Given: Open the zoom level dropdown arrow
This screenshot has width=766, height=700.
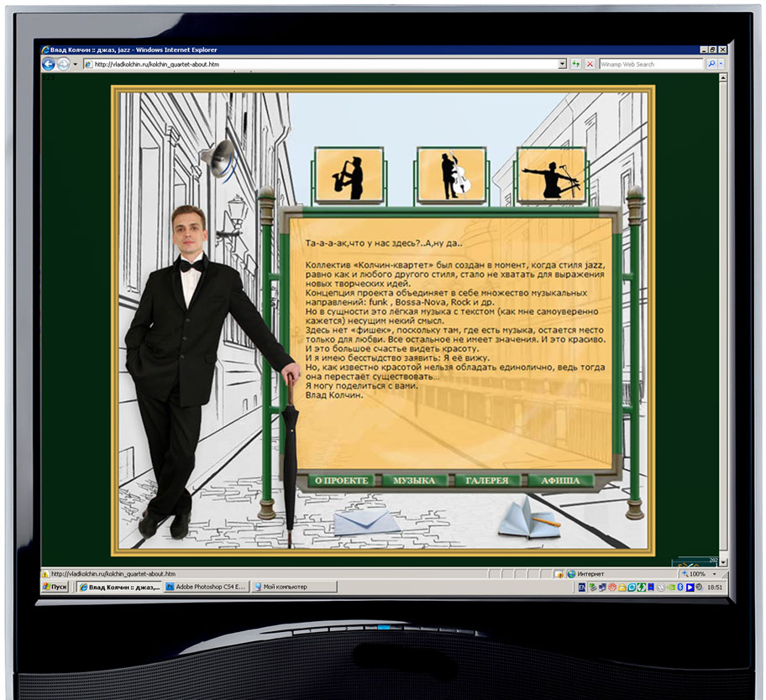Looking at the screenshot, I should coord(714,574).
